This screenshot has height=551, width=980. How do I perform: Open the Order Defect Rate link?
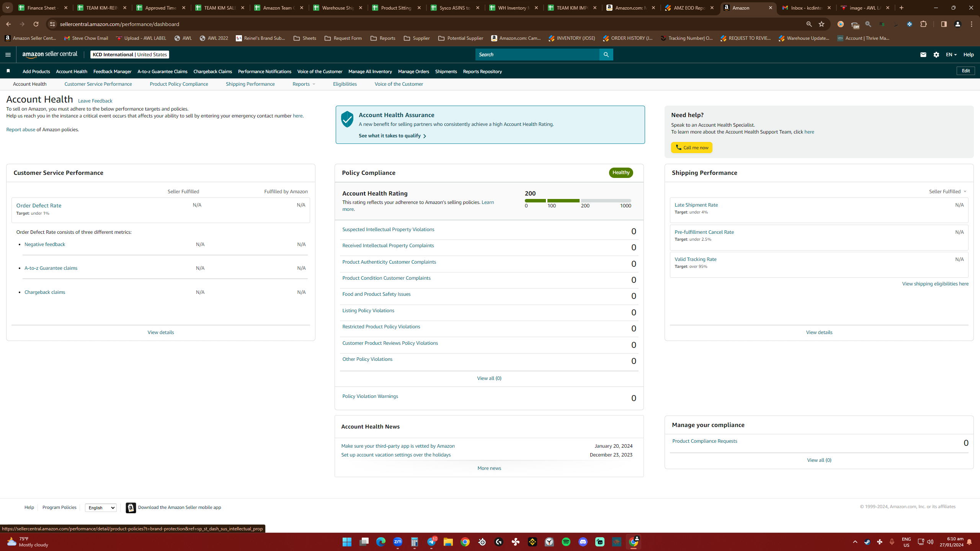click(39, 205)
